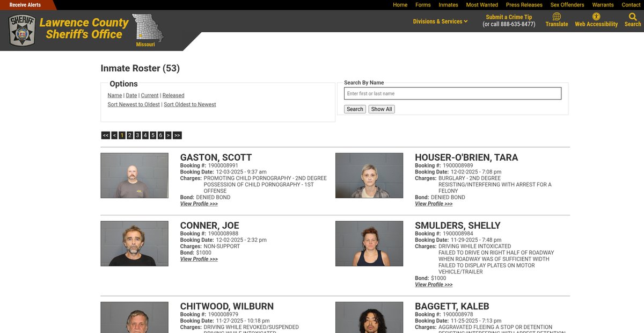This screenshot has height=333, width=644.
Task: Select page 1 in pagination
Action: click(122, 135)
